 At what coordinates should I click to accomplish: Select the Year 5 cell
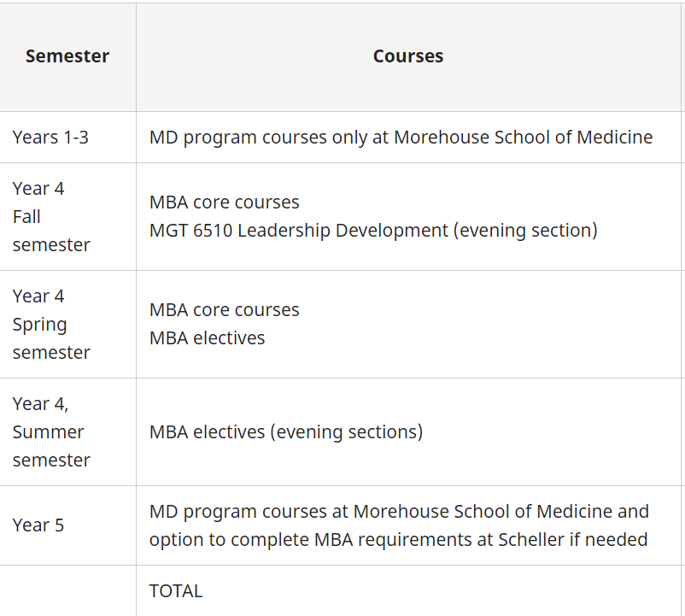[38, 525]
